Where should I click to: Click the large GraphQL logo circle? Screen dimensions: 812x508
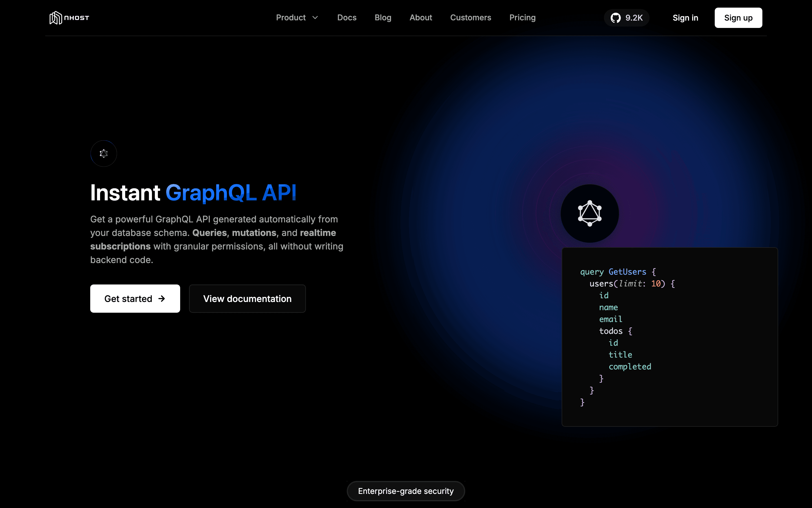(x=590, y=213)
